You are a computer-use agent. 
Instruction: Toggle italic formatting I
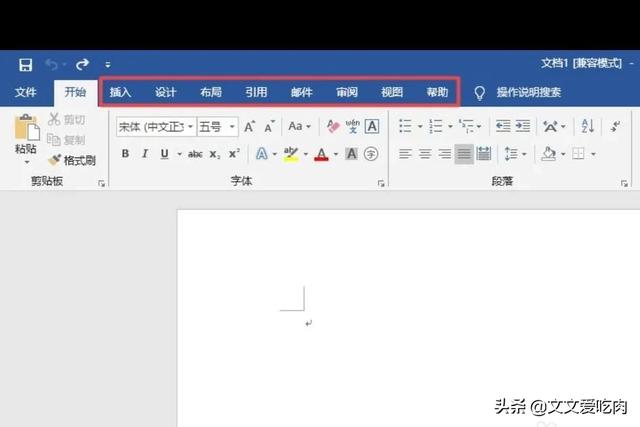point(145,154)
